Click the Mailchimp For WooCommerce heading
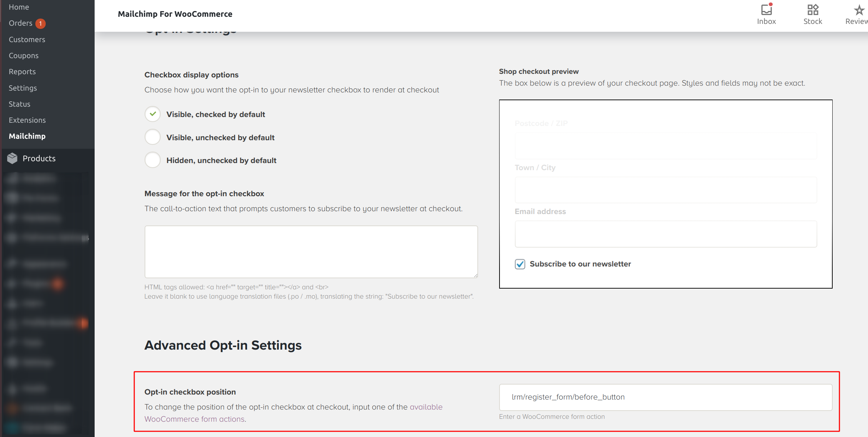The image size is (868, 437). pyautogui.click(x=175, y=14)
